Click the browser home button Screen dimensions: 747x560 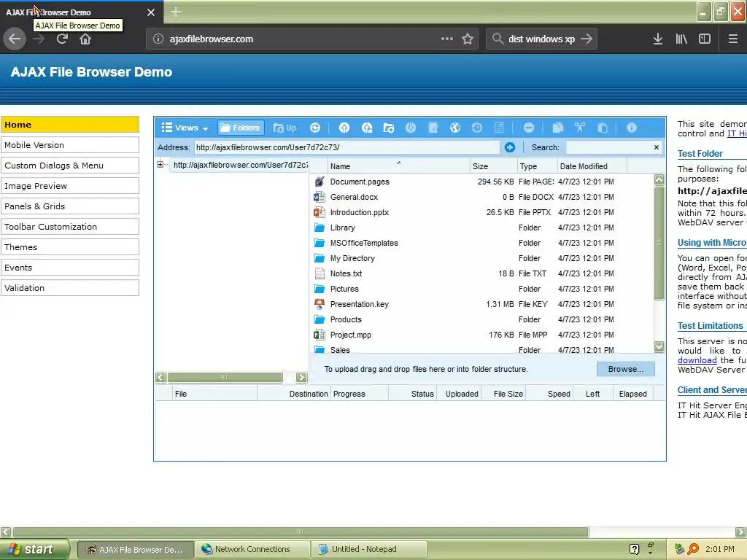click(85, 39)
